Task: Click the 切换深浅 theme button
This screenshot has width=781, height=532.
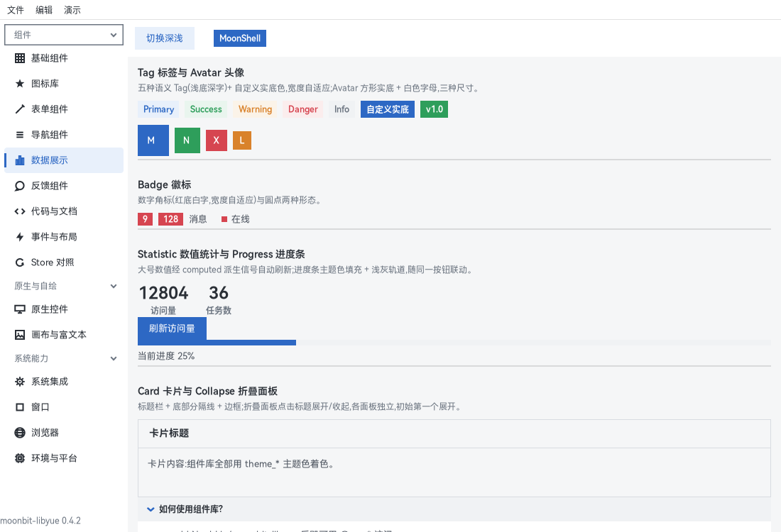Action: (165, 38)
